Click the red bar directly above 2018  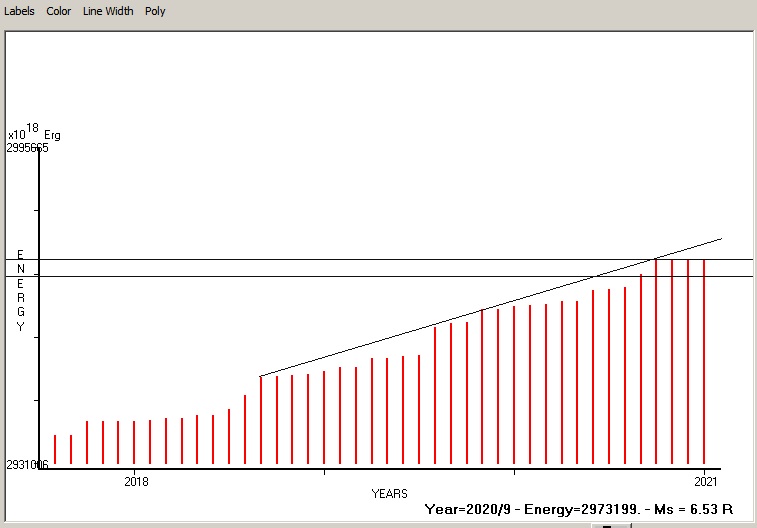point(134,442)
